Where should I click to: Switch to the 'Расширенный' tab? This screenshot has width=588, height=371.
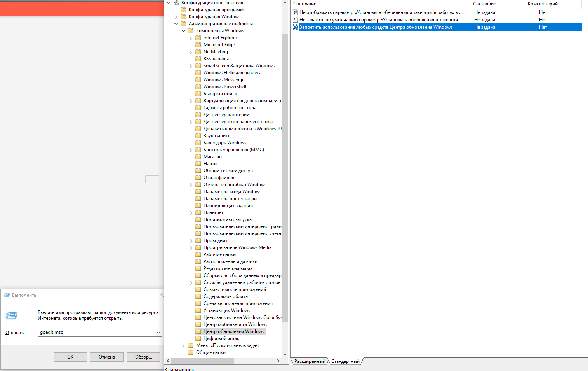click(310, 361)
